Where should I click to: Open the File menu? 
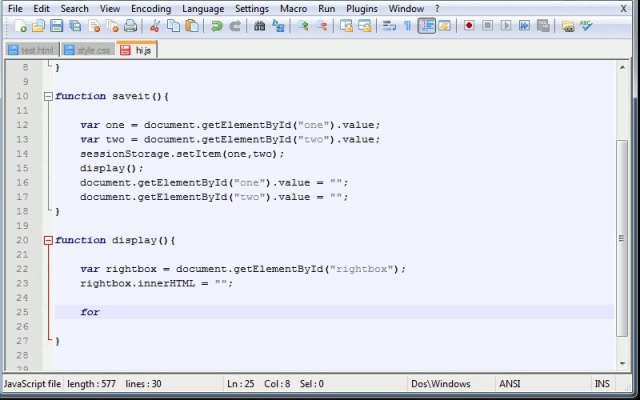click(16, 9)
